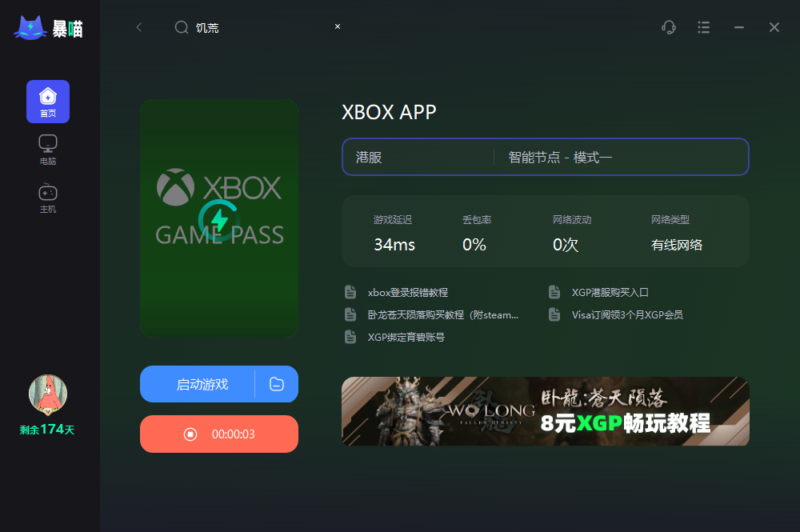Stop acceleration via red timer button
The height and width of the screenshot is (532, 800).
coord(219,434)
